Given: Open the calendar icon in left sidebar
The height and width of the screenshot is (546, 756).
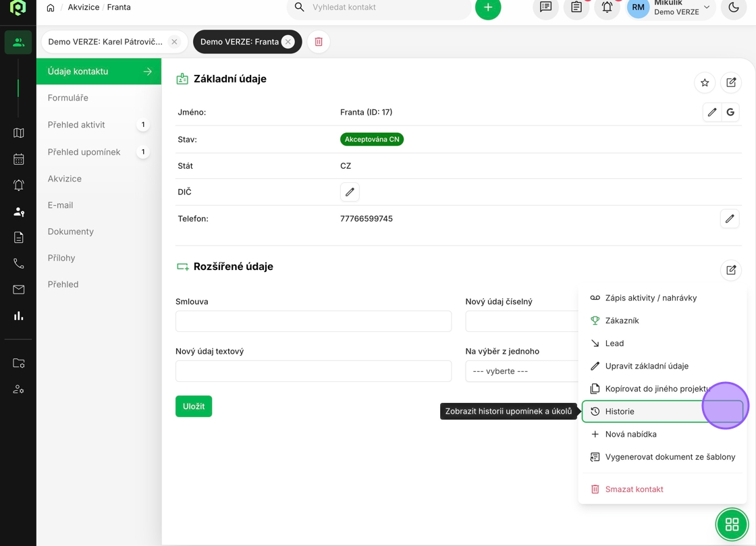Looking at the screenshot, I should (x=19, y=159).
